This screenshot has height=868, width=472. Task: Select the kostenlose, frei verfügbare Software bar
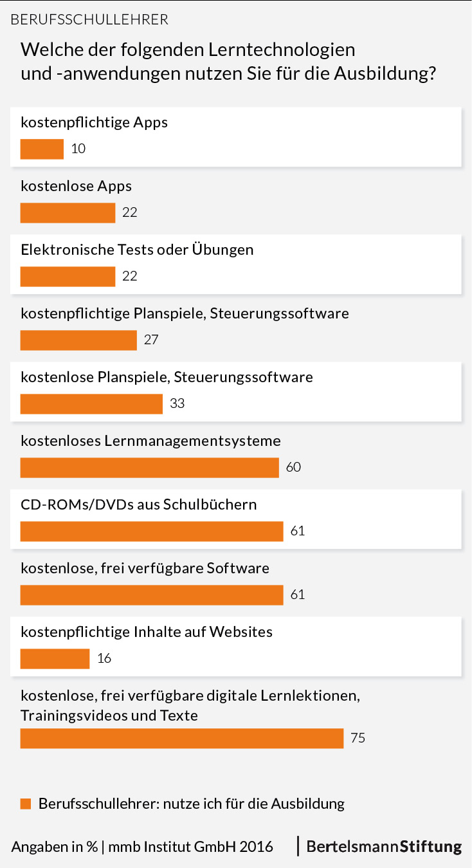[152, 595]
